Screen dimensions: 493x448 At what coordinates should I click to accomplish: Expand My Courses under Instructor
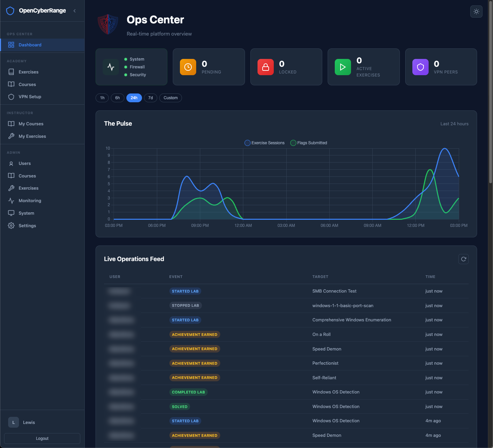(x=30, y=124)
